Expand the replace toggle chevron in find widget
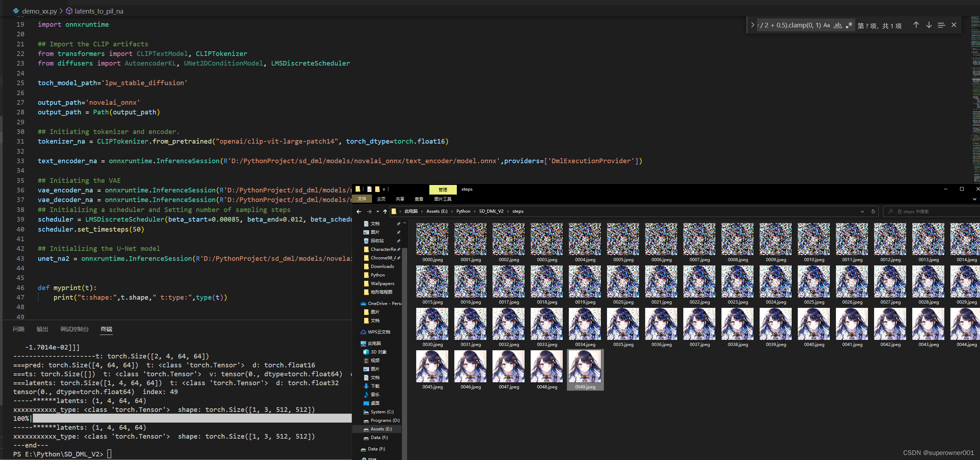 click(x=752, y=25)
